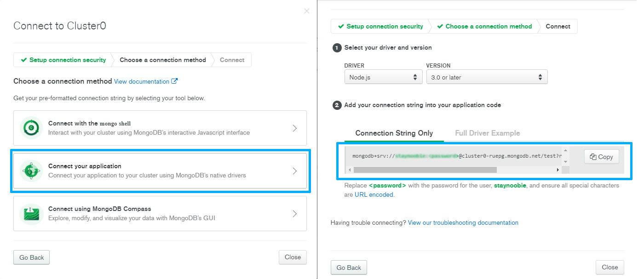Click the mongo shell connection icon
This screenshot has height=279, width=644.
click(x=31, y=128)
